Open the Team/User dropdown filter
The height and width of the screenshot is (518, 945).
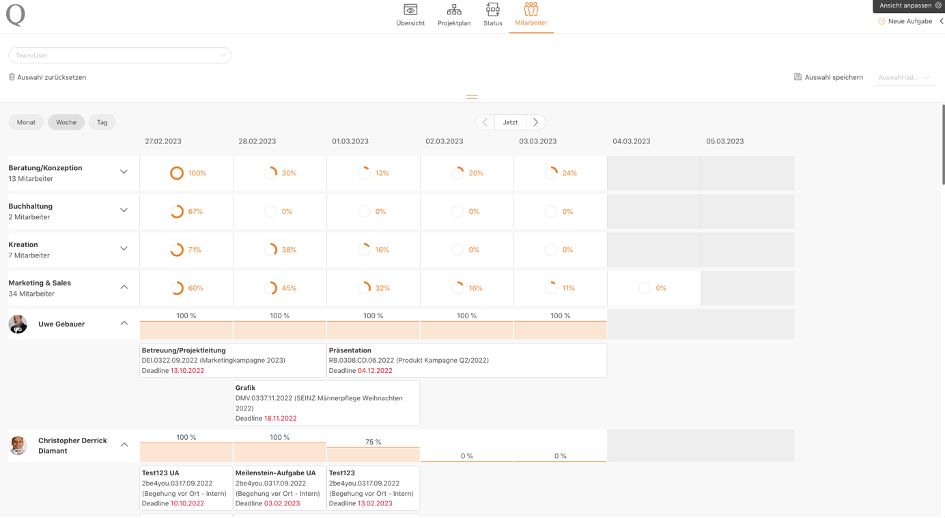119,55
